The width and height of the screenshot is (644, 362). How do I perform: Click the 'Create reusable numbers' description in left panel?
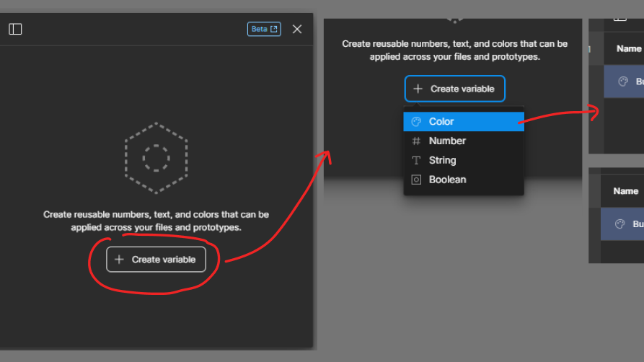pyautogui.click(x=156, y=221)
